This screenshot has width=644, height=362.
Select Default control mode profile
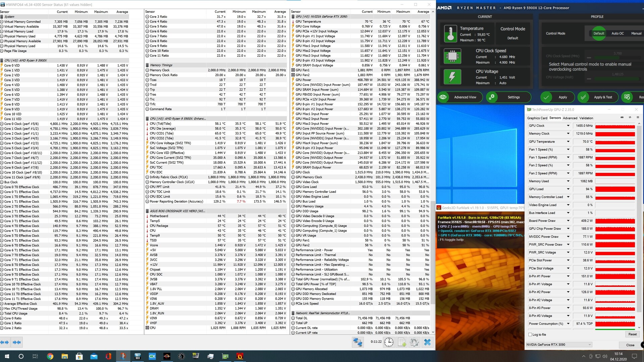pos(599,34)
